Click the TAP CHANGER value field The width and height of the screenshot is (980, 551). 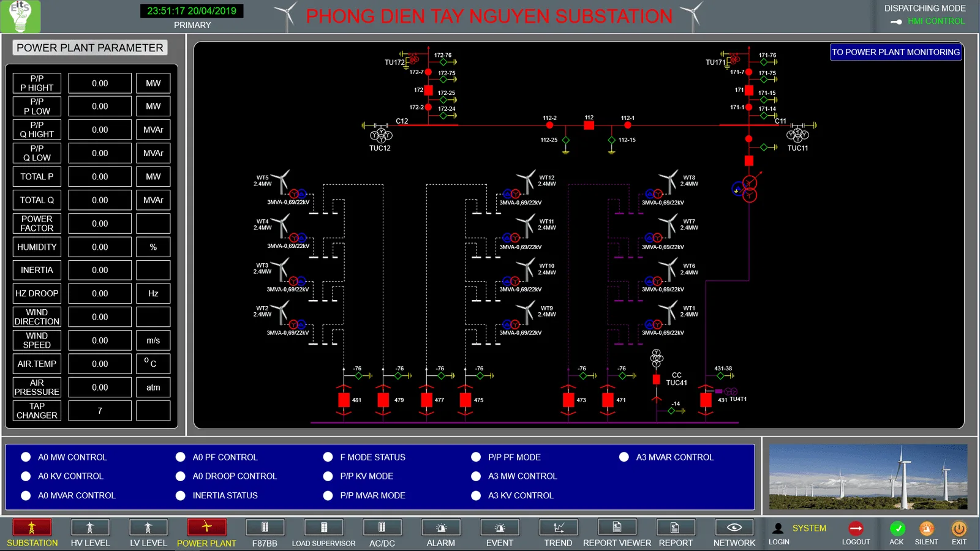pyautogui.click(x=100, y=411)
